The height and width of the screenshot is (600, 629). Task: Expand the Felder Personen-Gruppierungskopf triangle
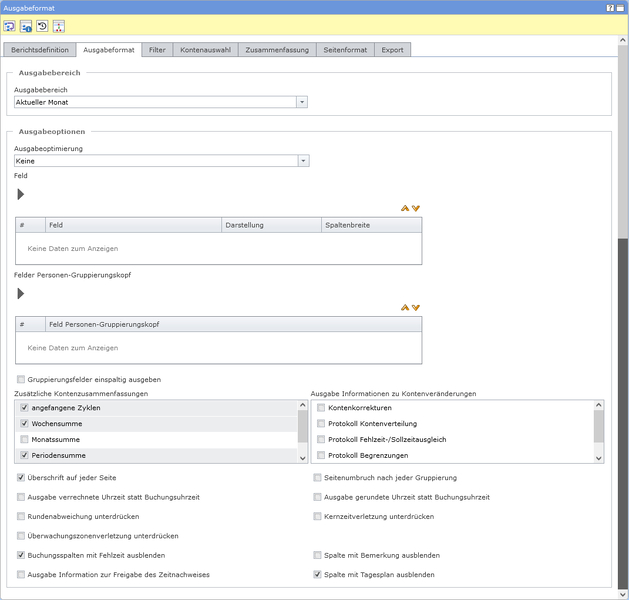coord(21,293)
